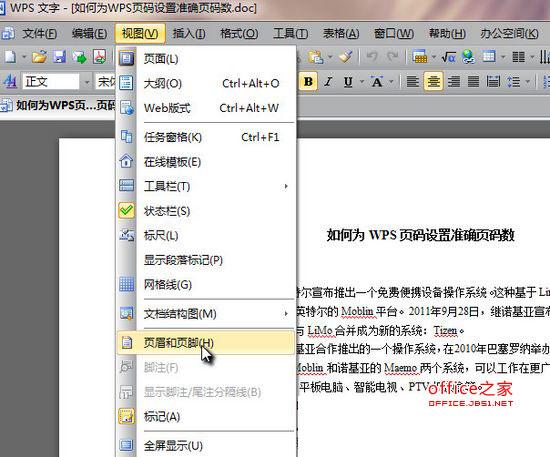Toggle the Bold button off
This screenshot has height=457, width=550.
308,82
